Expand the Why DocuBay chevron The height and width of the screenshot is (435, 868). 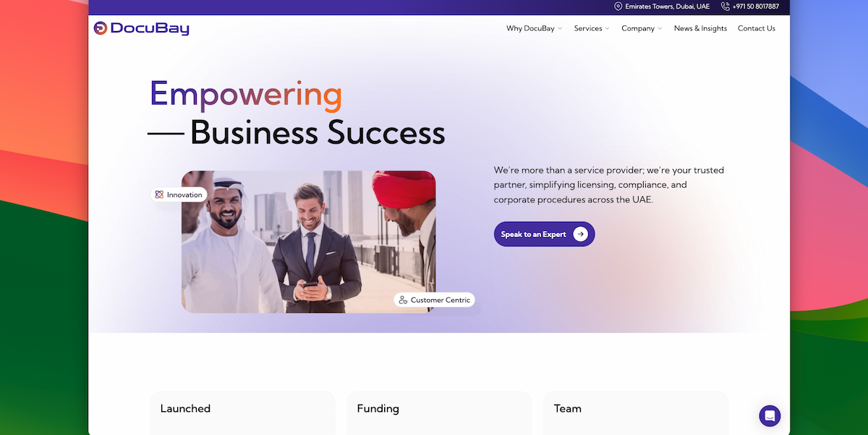560,29
